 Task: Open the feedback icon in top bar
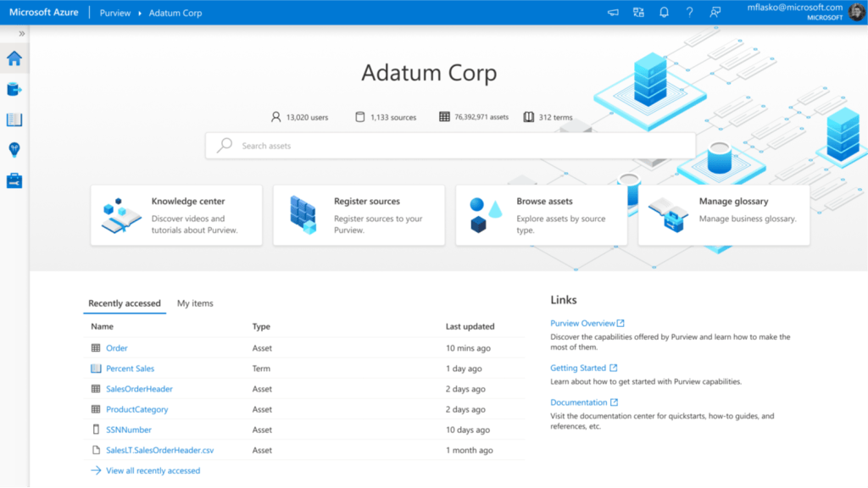click(x=715, y=13)
